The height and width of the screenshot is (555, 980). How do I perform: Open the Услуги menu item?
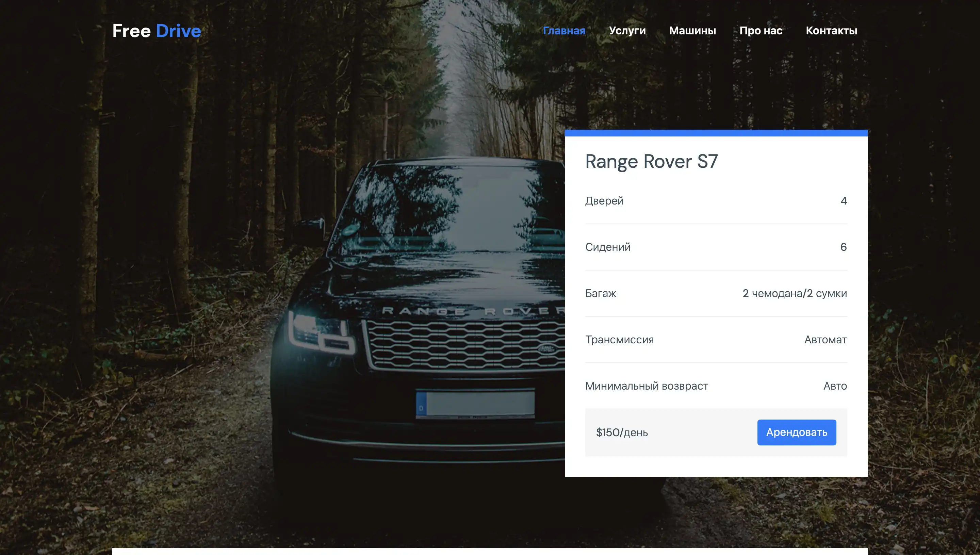[627, 31]
